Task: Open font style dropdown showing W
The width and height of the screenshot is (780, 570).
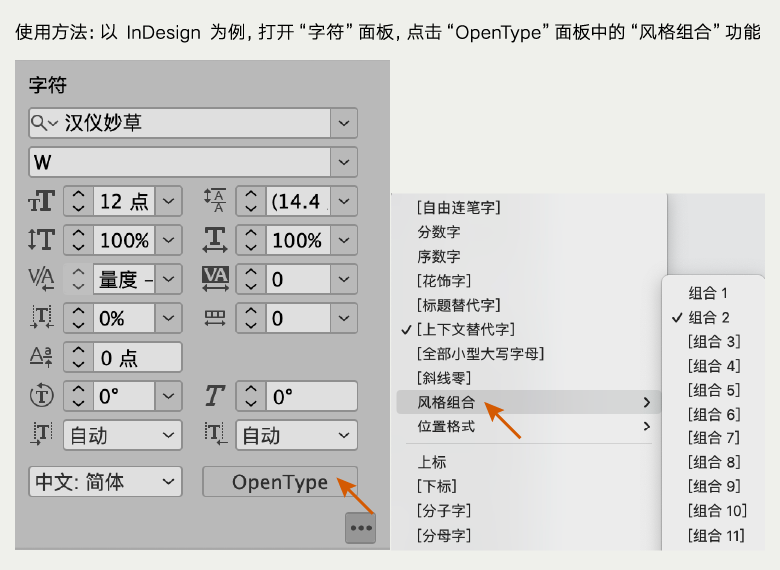Action: point(344,162)
